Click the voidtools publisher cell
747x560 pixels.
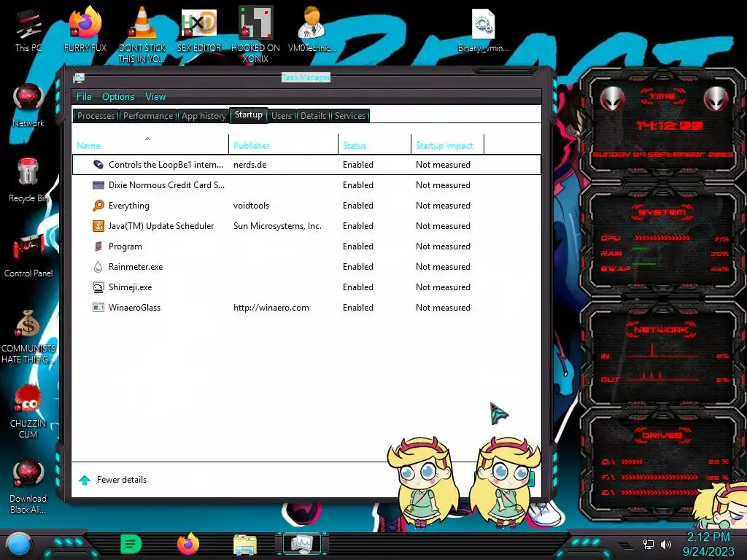[x=251, y=206]
